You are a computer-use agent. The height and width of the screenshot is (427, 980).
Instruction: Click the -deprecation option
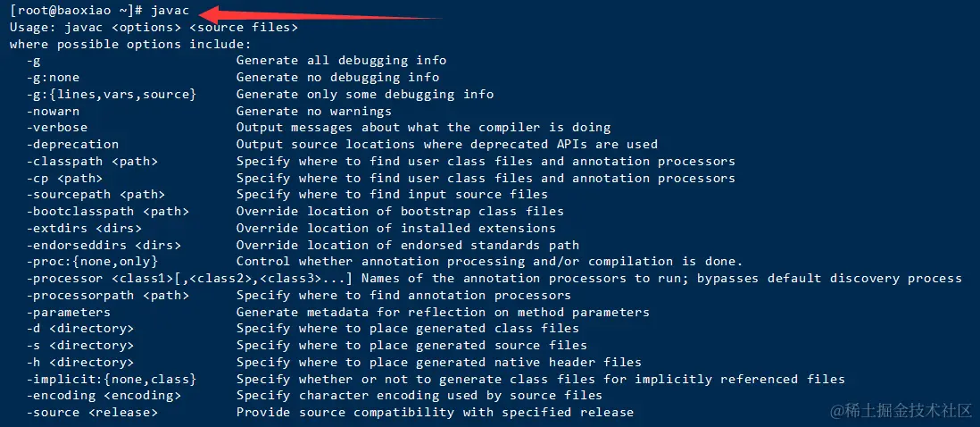click(x=72, y=145)
